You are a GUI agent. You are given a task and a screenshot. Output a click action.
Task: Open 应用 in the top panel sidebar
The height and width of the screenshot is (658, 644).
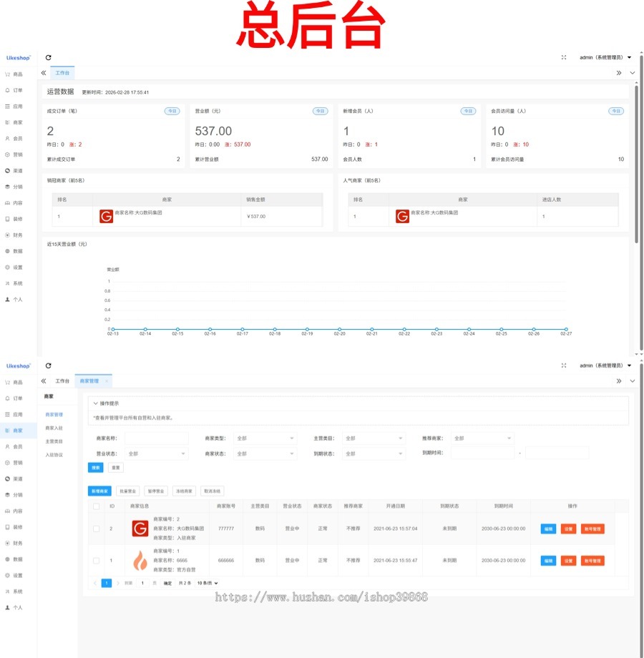[14, 107]
